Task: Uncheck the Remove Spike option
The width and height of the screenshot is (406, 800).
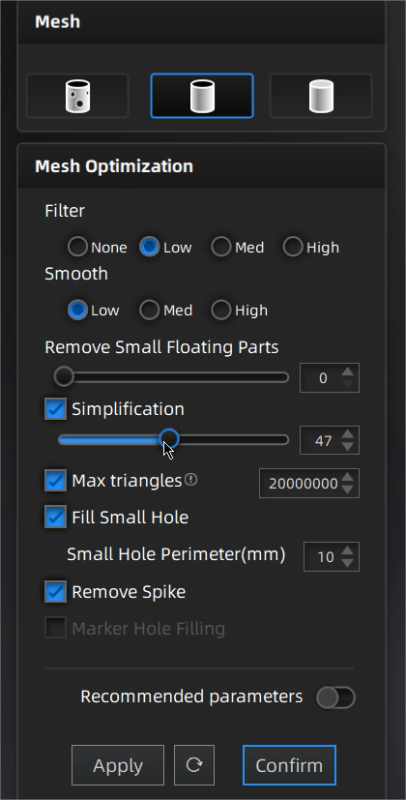Action: pyautogui.click(x=56, y=591)
